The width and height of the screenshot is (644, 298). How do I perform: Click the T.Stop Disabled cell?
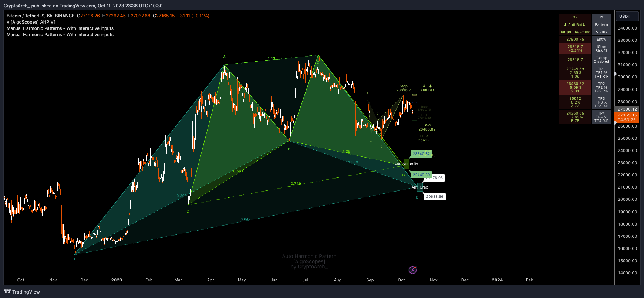coord(601,60)
